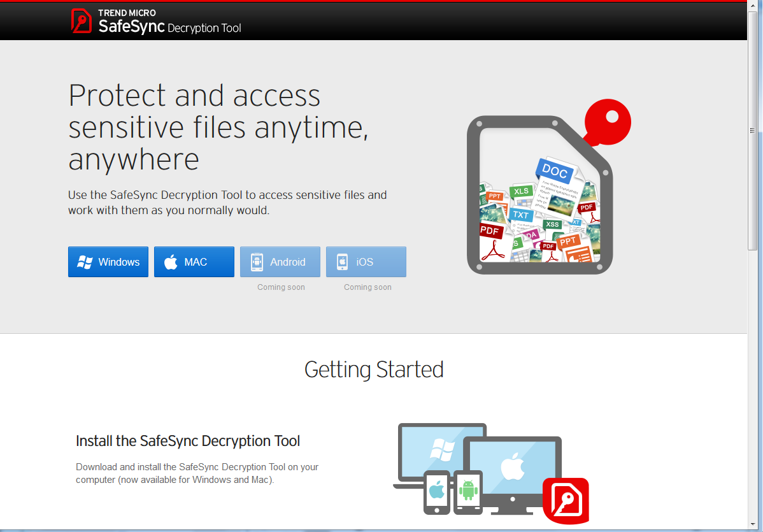Click the Getting Started heading
The image size is (763, 532).
click(x=374, y=370)
